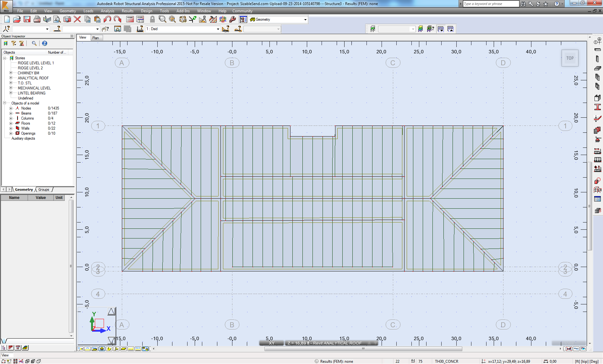Select the Zoom Window magnifier tool
Image resolution: width=603 pixels, height=364 pixels.
tap(162, 19)
